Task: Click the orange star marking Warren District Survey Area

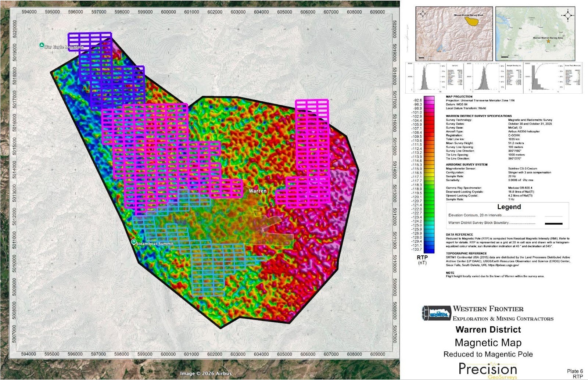Action: 549,42
